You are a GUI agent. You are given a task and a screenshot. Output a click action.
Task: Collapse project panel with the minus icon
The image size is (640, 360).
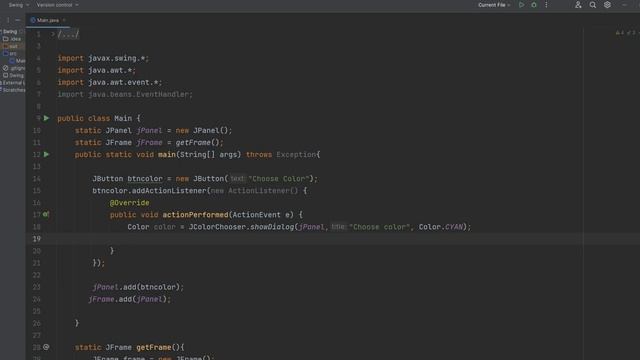click(x=18, y=20)
